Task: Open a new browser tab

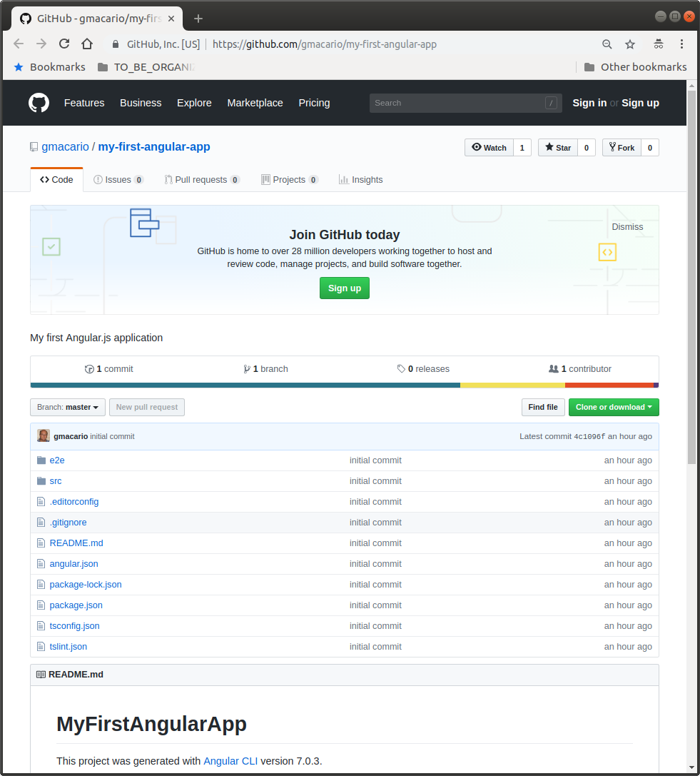Action: point(198,19)
